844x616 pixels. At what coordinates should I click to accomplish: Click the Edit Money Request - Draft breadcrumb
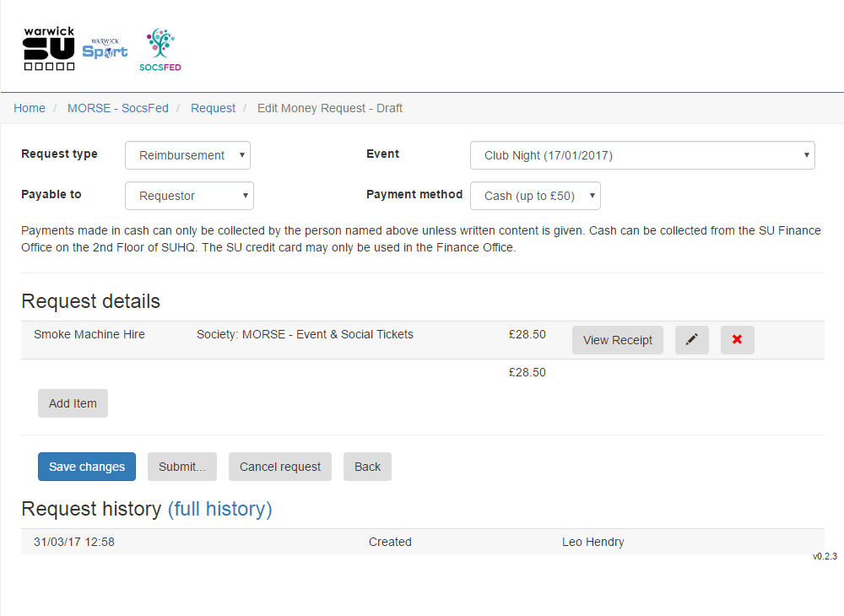[x=330, y=108]
